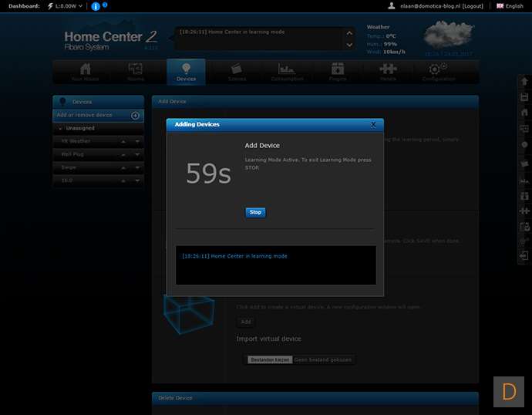532x415 pixels.
Task: Open the Scenes tab
Action: (237, 73)
